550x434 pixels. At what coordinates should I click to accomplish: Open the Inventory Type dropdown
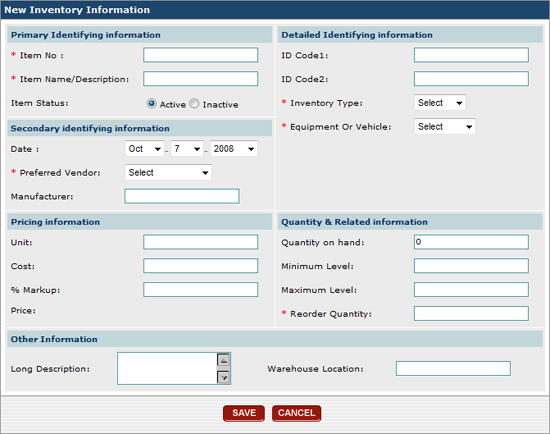point(440,103)
